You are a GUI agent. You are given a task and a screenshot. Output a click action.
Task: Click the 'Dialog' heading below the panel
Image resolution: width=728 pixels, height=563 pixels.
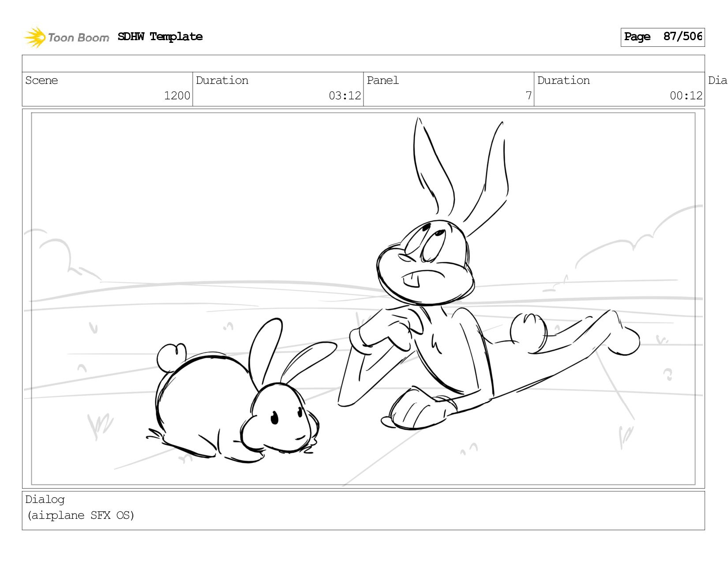point(45,499)
